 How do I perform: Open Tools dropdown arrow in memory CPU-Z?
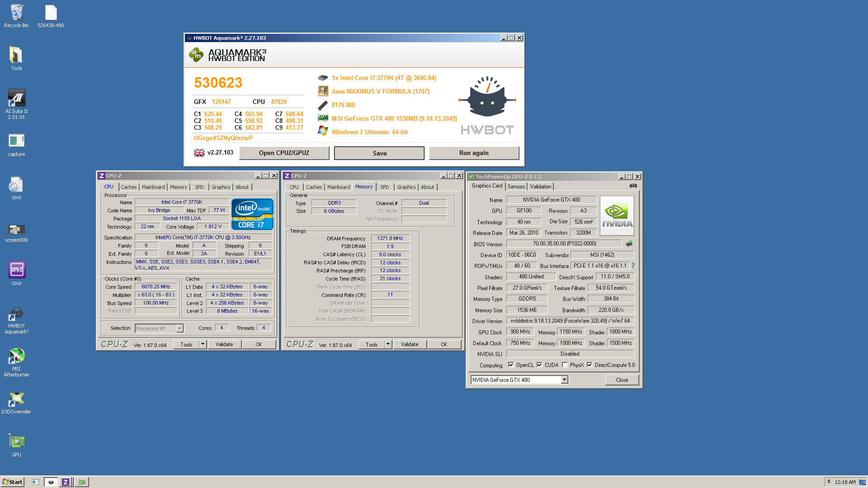click(388, 344)
